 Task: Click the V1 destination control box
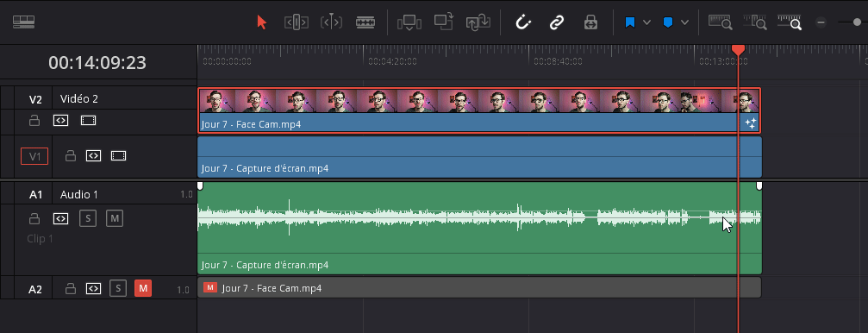pyautogui.click(x=34, y=156)
